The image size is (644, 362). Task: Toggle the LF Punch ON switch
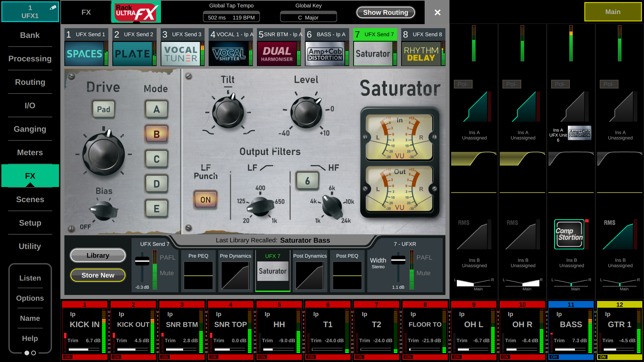[x=205, y=200]
